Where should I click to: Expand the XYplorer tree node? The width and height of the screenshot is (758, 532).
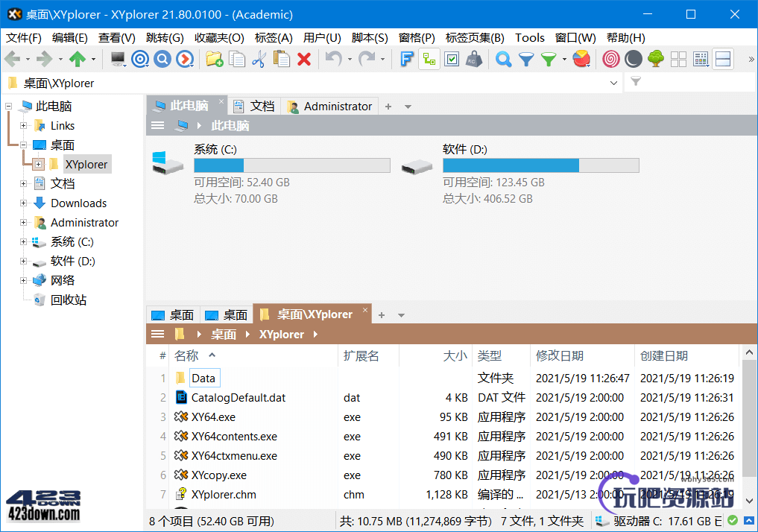(39, 164)
